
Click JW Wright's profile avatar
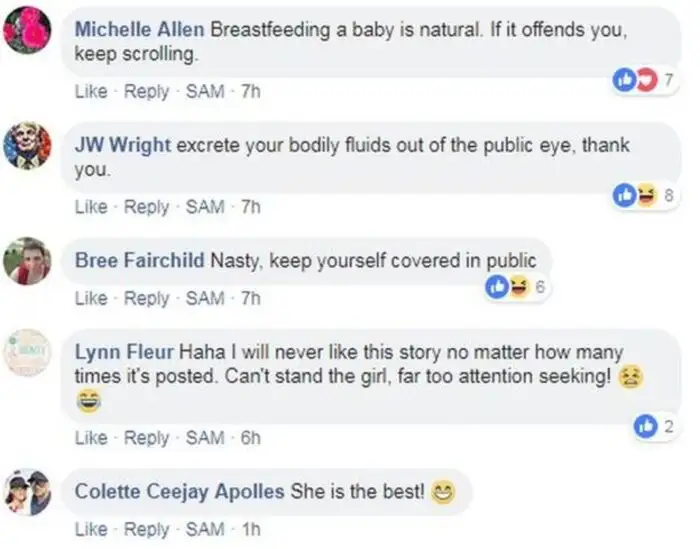27,145
